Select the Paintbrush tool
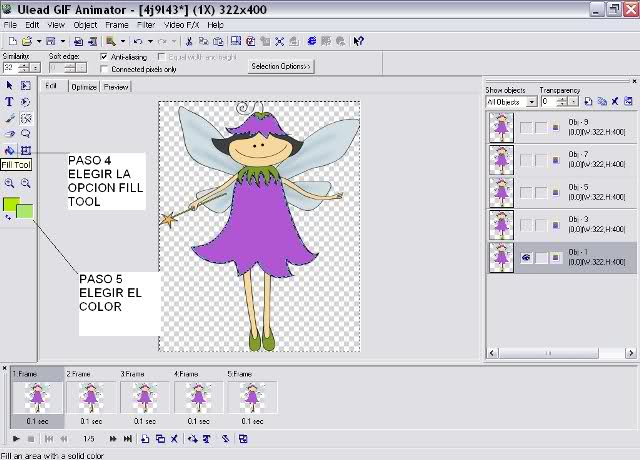Screen dimensions: 640x460 9,118
